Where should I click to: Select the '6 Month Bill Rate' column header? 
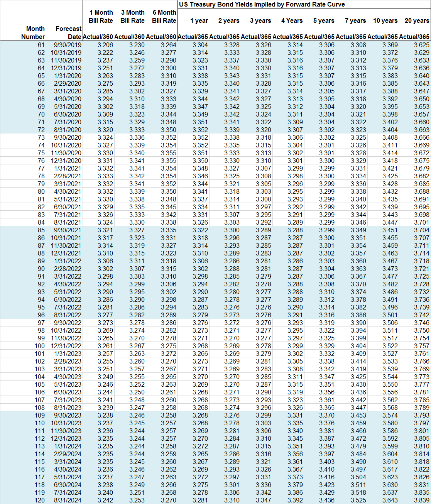click(164, 17)
